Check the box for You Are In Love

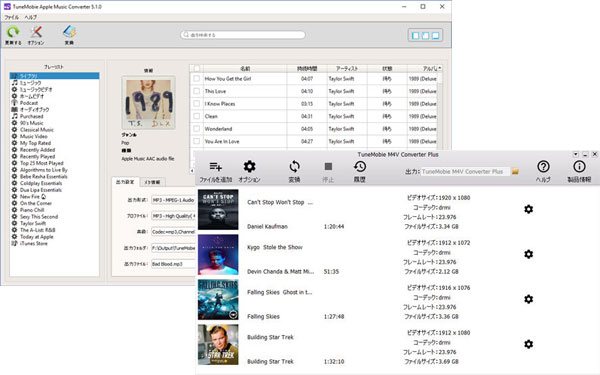[x=197, y=141]
